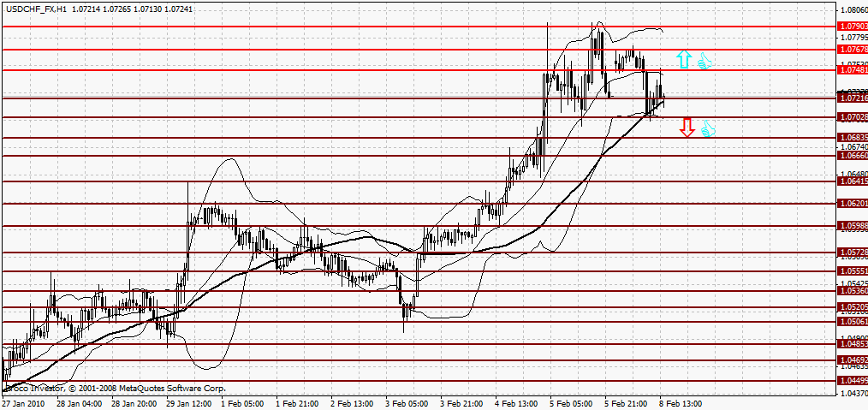Image resolution: width=868 pixels, height=410 pixels.
Task: Select the 1.06415 price level label
Action: 853,181
